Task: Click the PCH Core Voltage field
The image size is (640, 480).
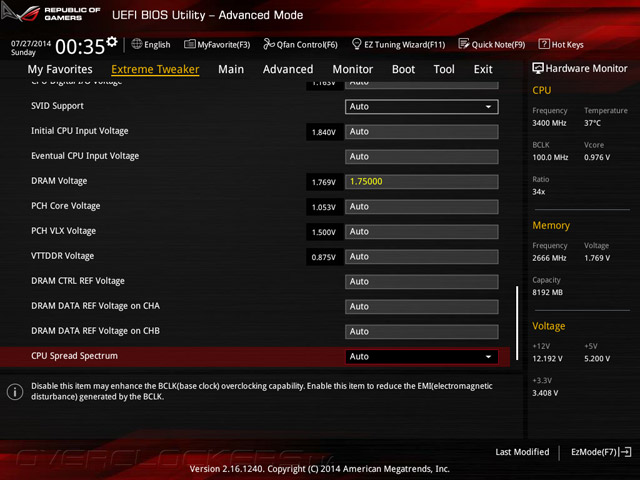Action: (422, 207)
